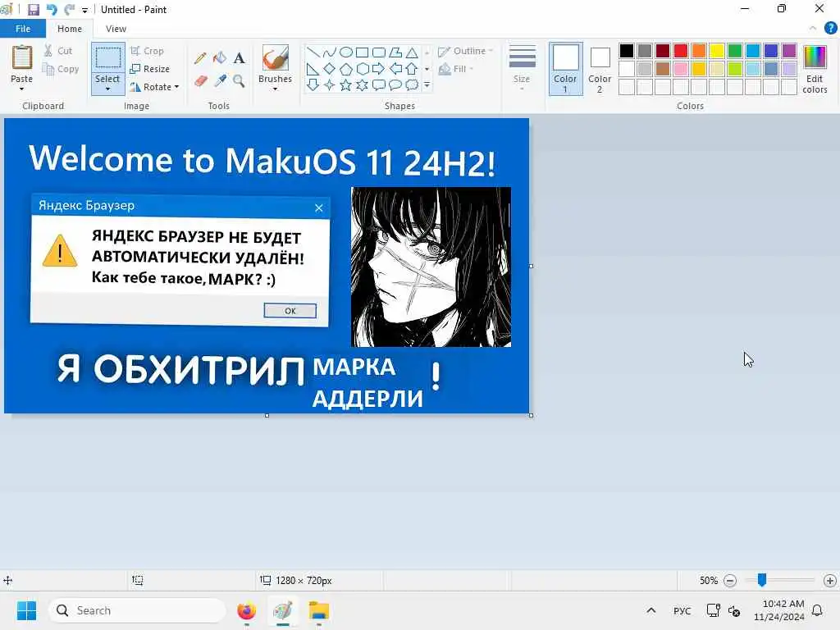Image resolution: width=840 pixels, height=630 pixels.
Task: Open File Explorer from the taskbar
Action: pyautogui.click(x=319, y=610)
